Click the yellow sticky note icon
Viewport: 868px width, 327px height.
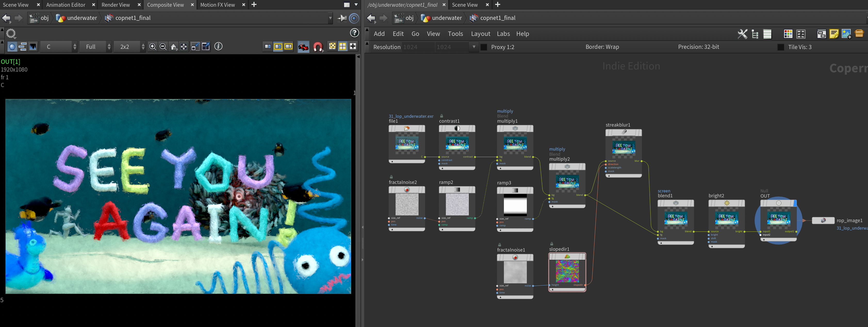[x=834, y=34]
